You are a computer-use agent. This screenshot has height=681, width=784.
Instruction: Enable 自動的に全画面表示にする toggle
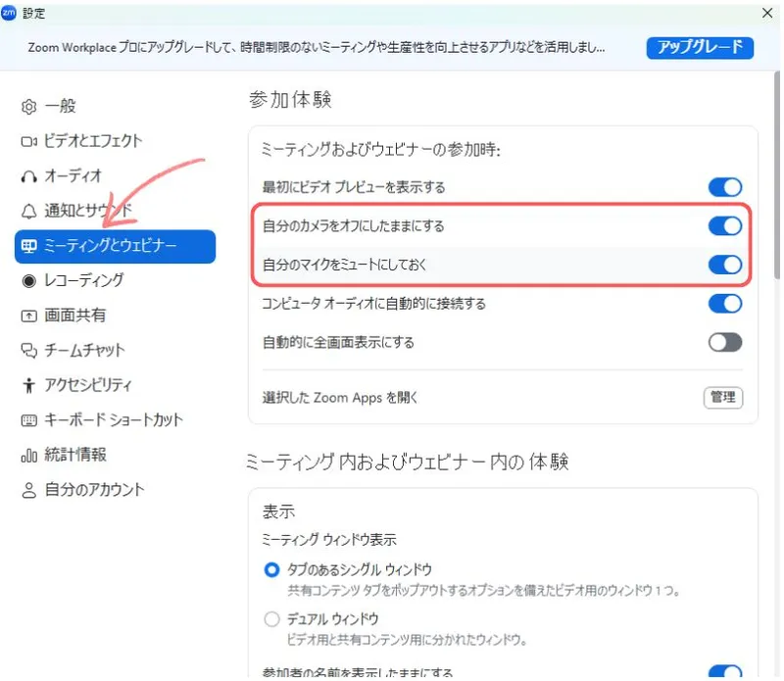point(724,342)
